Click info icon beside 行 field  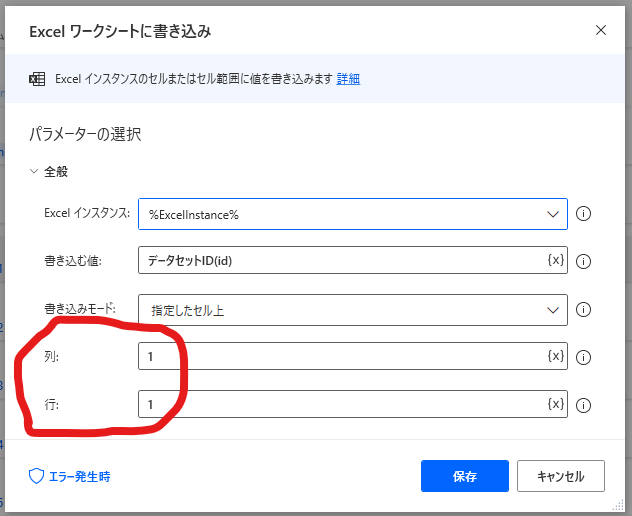click(583, 405)
